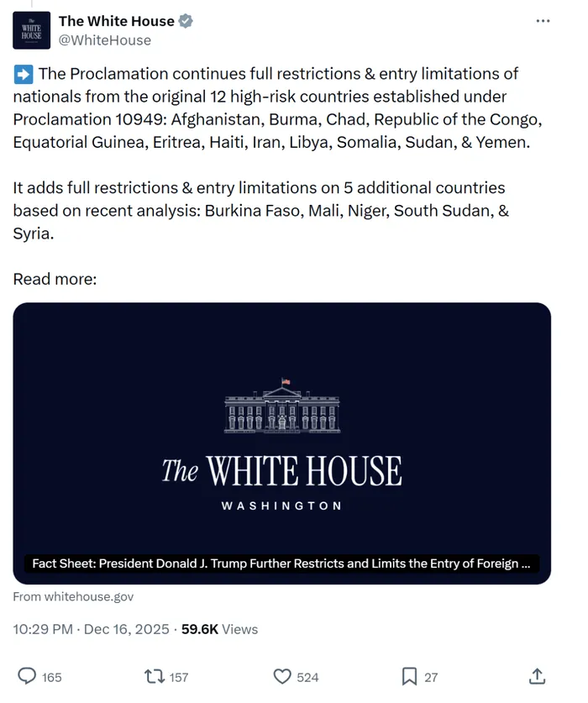Bookmark this post using the bookmark icon
The width and height of the screenshot is (588, 703).
[409, 676]
